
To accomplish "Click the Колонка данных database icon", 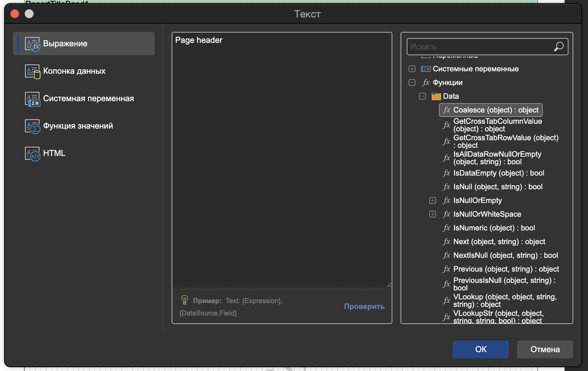I will 33,72.
